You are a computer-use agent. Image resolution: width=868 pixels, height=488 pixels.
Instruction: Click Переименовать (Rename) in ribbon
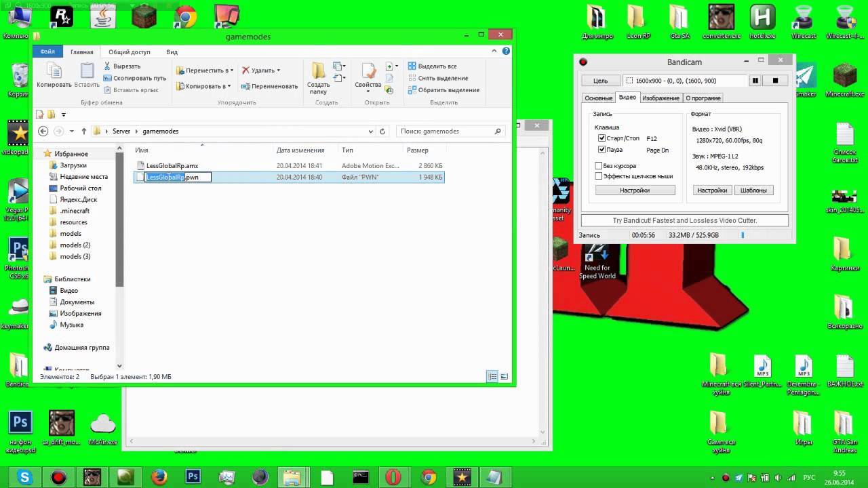[269, 86]
